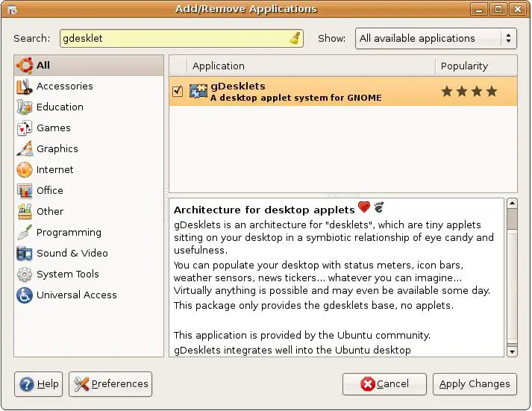532x411 pixels.
Task: Choose the Education category
Action: click(x=60, y=107)
